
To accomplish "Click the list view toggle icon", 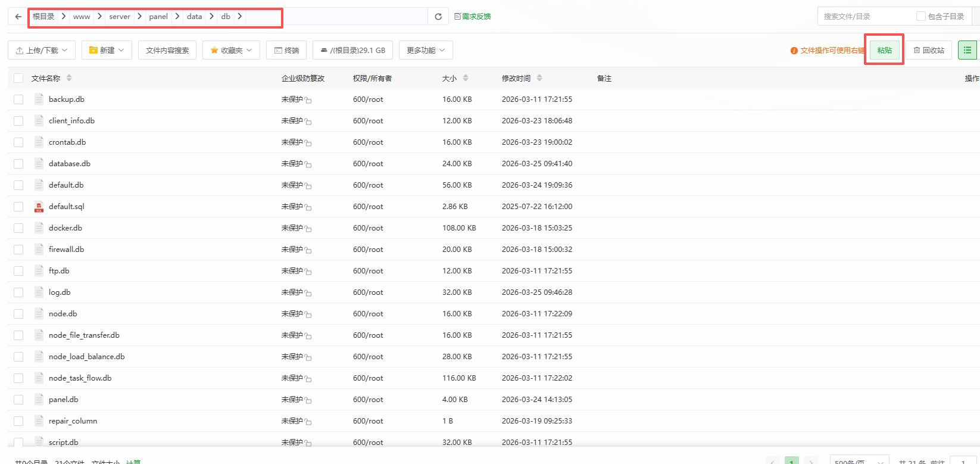I will point(967,50).
